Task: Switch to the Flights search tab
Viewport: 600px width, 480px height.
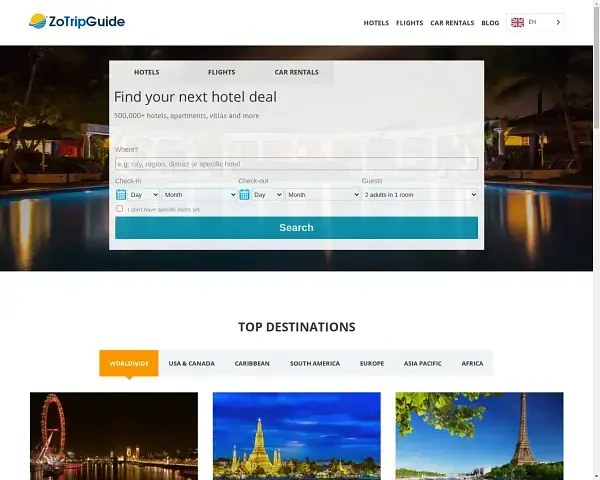Action: coord(222,72)
